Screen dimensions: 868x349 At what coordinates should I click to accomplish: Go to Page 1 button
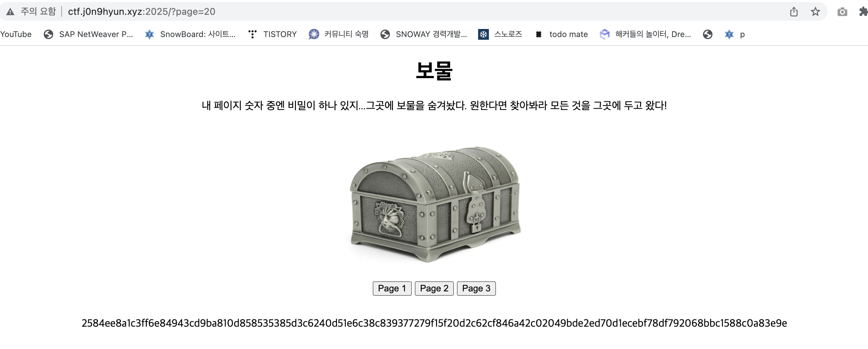click(x=392, y=288)
